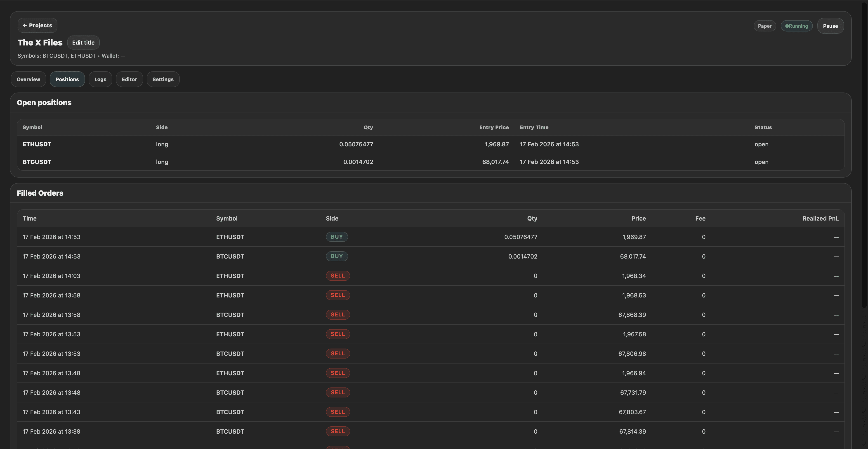Navigate back to Projects

click(x=37, y=25)
